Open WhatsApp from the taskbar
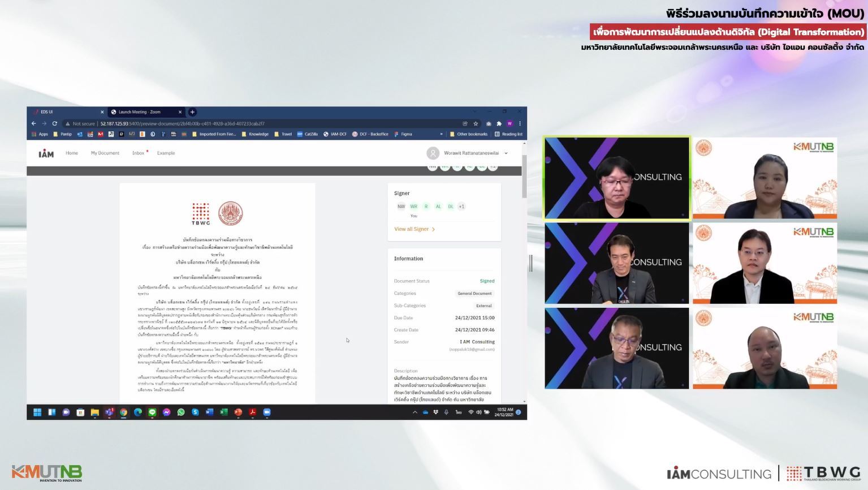 tap(181, 412)
